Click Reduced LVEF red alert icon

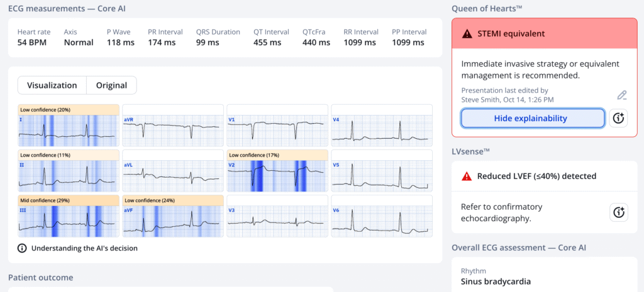click(466, 176)
